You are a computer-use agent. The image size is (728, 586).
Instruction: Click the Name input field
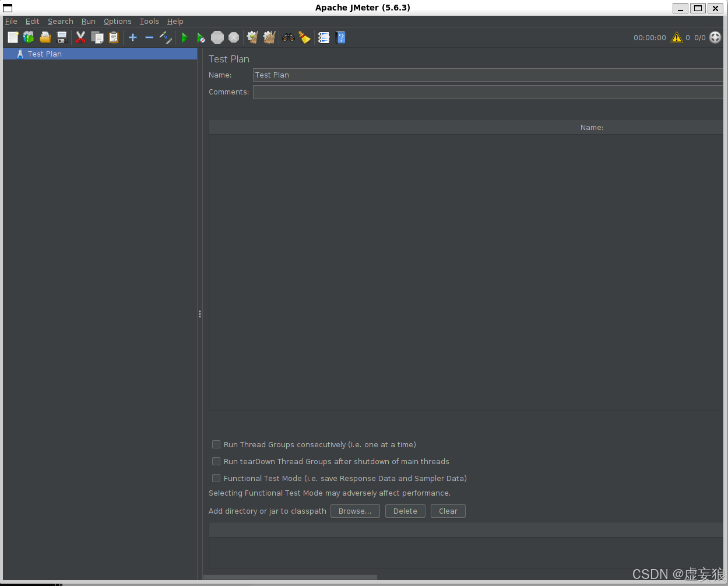pos(488,75)
